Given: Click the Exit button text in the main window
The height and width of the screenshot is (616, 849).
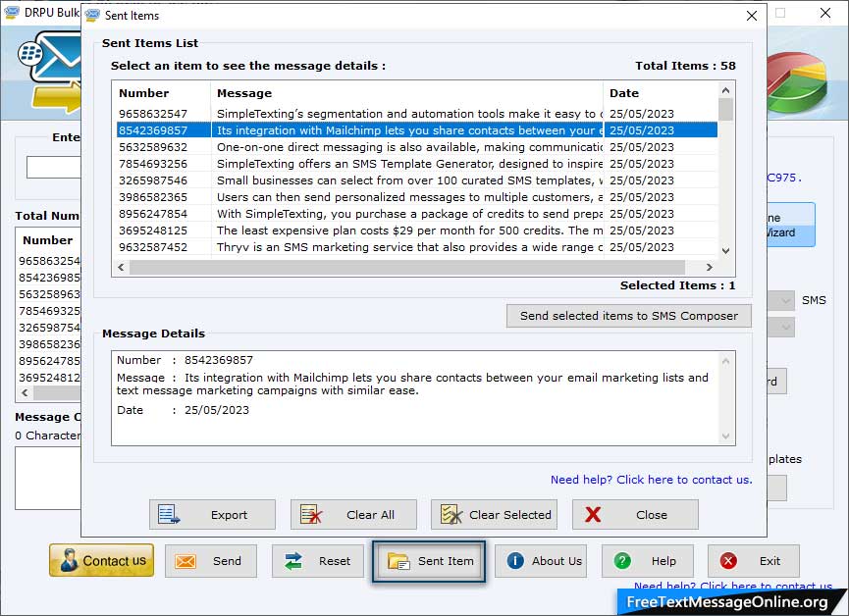Looking at the screenshot, I should (x=769, y=561).
